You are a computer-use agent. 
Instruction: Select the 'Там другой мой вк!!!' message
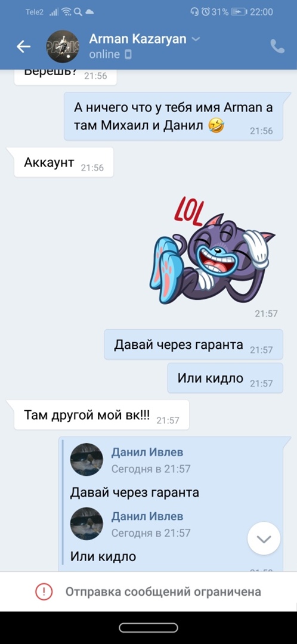[101, 415]
